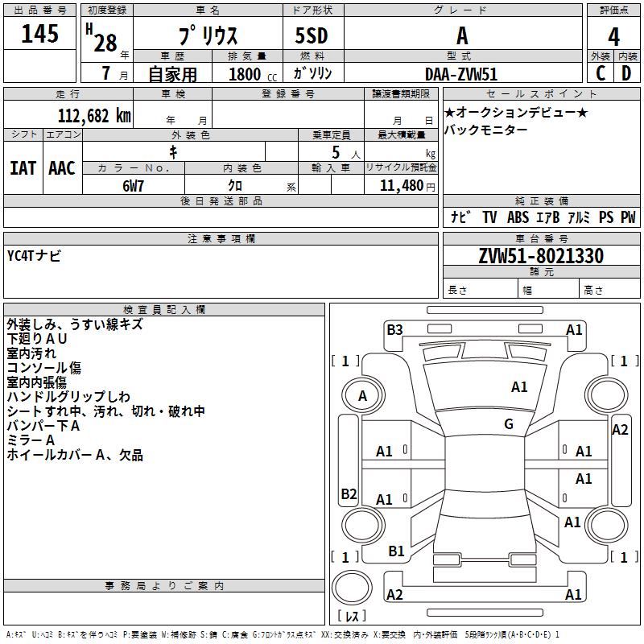
Task: Click the レス box below the diagram
Action: pos(352,617)
